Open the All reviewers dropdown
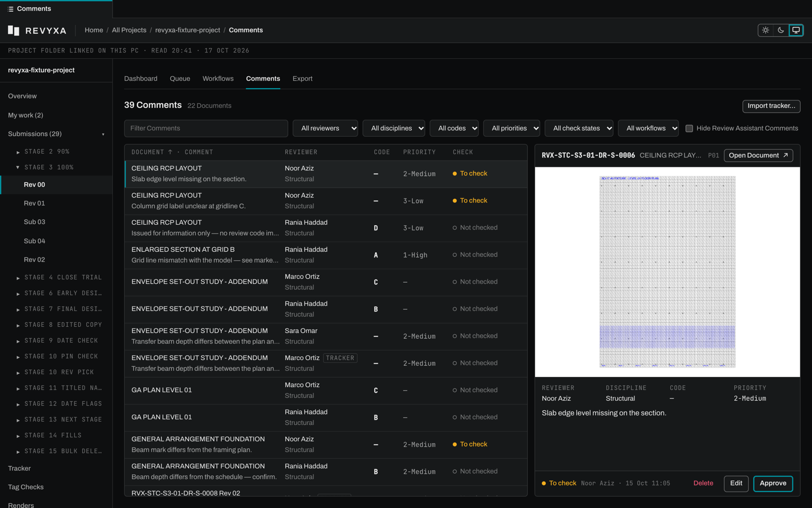 coord(325,129)
